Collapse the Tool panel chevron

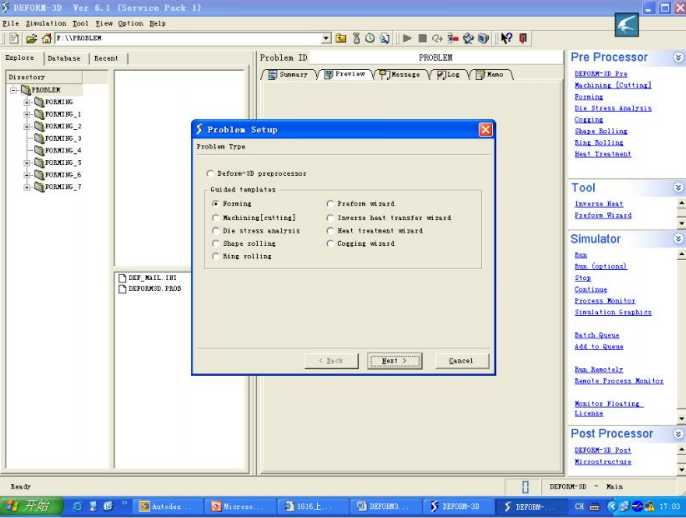(678, 188)
